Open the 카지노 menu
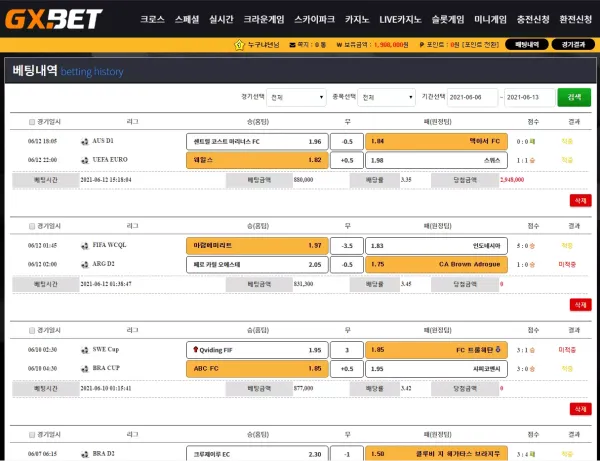Viewport: 600px width, 461px height. click(x=357, y=19)
